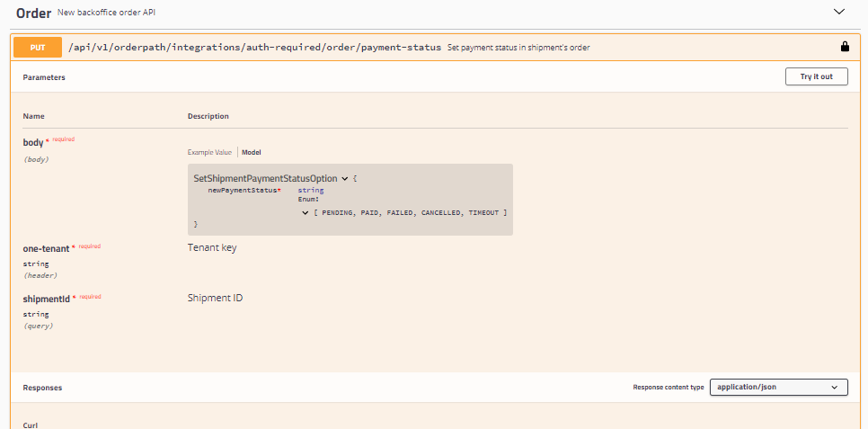Viewport: 868px width, 429px height.
Task: Click the Description column header
Action: pos(208,116)
